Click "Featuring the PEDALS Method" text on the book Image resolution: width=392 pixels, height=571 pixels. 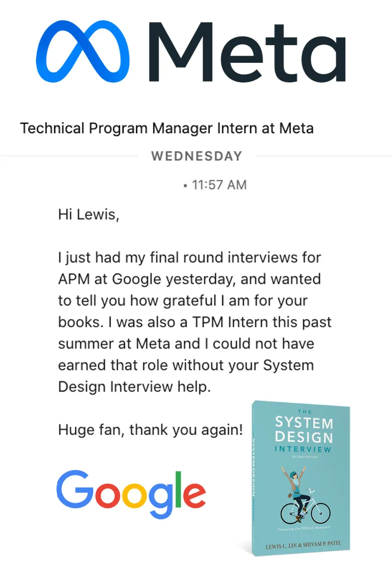point(303,529)
